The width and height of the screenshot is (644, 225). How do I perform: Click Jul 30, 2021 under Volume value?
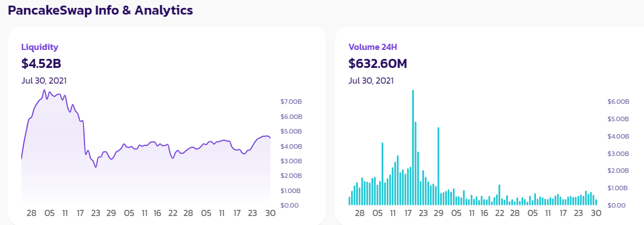point(371,81)
